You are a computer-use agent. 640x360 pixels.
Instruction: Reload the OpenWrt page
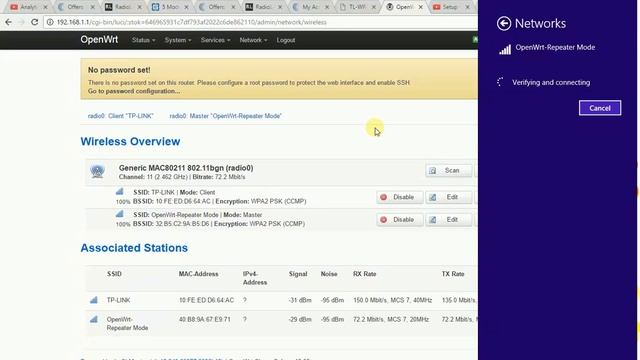pyautogui.click(x=34, y=22)
